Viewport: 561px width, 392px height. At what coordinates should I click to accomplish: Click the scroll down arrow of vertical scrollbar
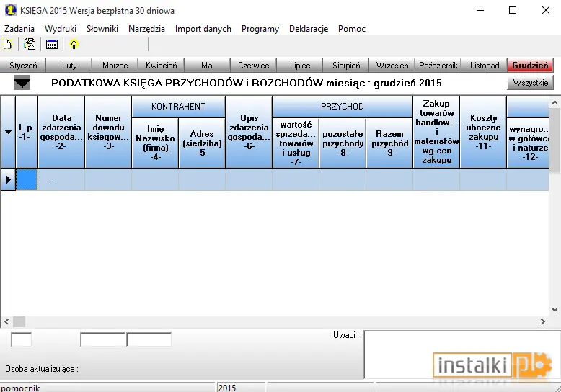coord(555,310)
